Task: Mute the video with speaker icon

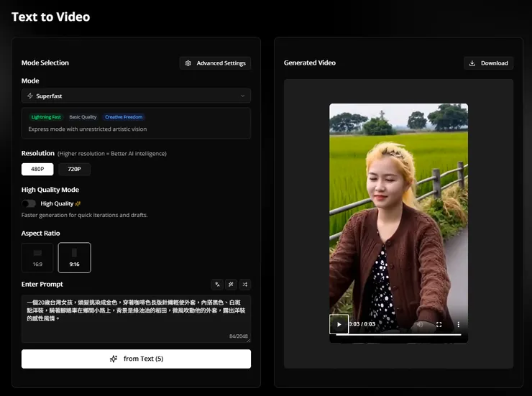Action: tap(420, 324)
